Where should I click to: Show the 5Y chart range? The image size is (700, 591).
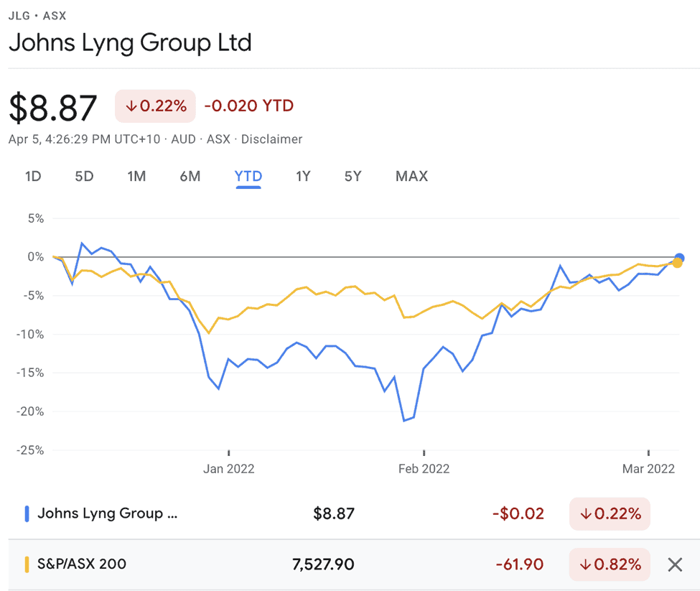point(353,177)
